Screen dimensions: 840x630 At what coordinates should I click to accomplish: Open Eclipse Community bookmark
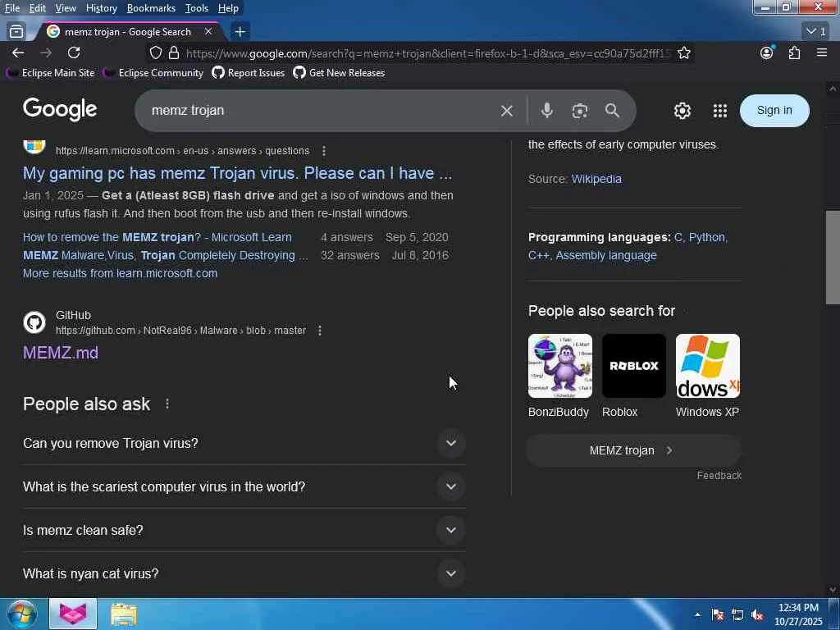click(153, 73)
